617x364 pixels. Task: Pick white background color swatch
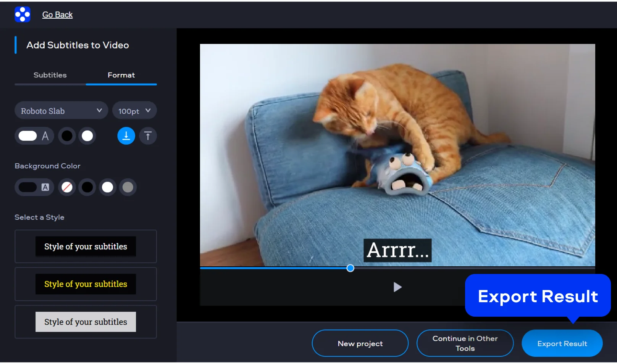(108, 187)
